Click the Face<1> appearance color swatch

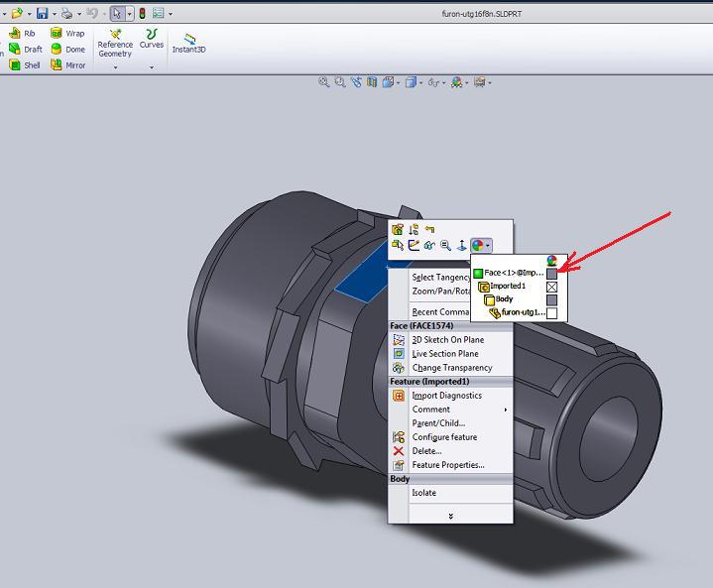[x=552, y=273]
